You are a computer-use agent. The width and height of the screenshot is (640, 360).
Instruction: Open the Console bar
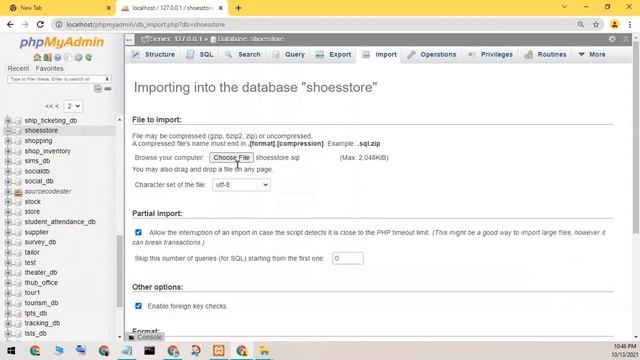pyautogui.click(x=145, y=337)
